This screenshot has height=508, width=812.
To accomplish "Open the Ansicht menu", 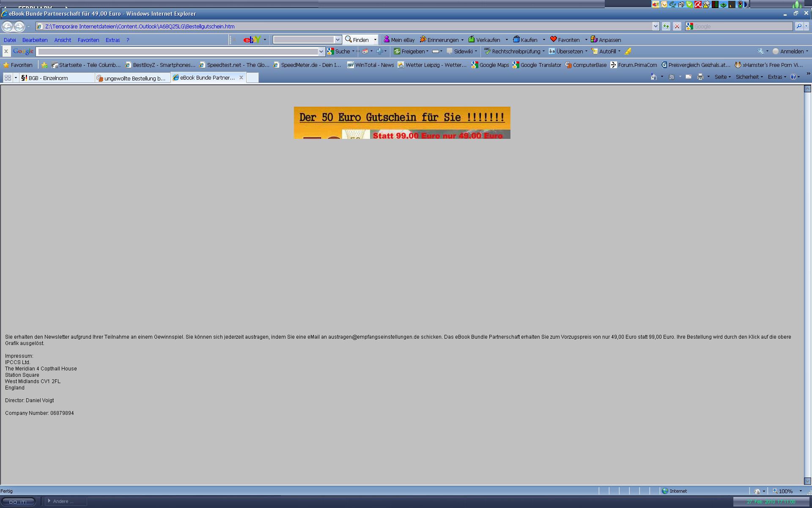I will click(x=63, y=40).
